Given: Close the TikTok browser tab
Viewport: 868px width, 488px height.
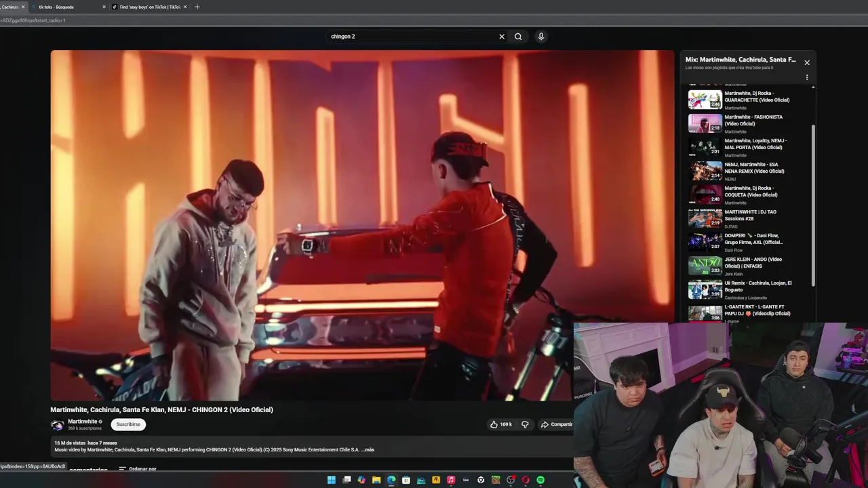Looking at the screenshot, I should coord(185,7).
